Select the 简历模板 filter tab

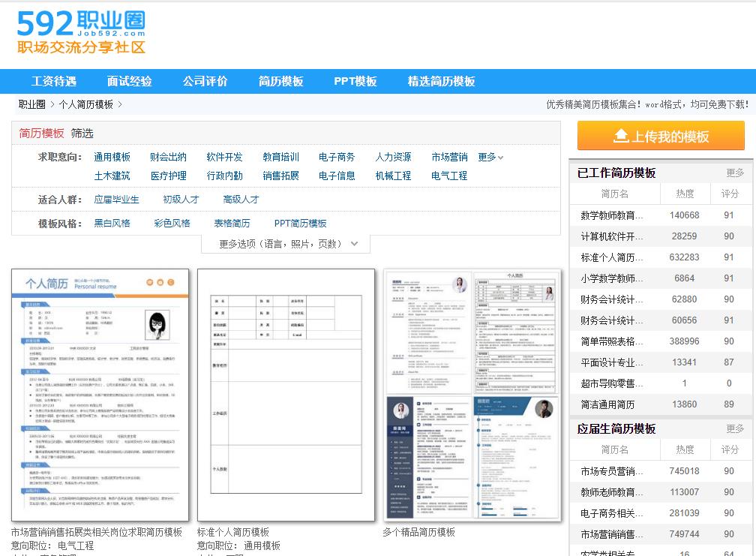tap(41, 133)
